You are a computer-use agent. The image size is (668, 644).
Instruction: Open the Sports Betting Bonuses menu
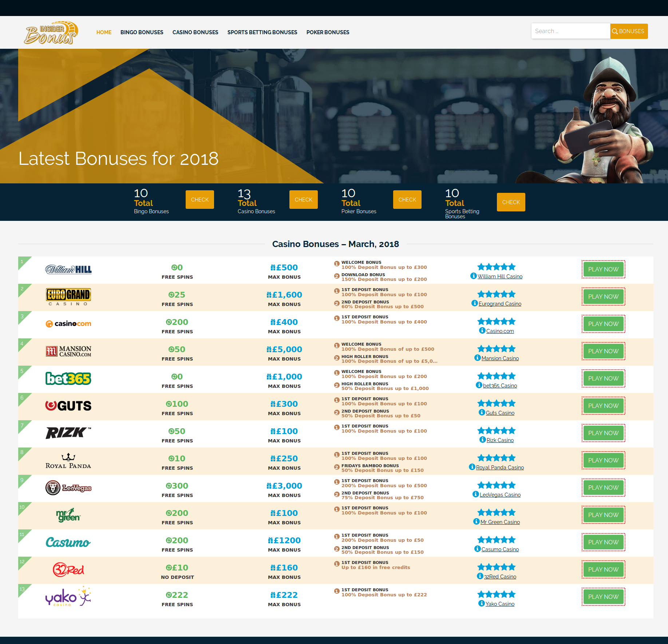tap(262, 32)
